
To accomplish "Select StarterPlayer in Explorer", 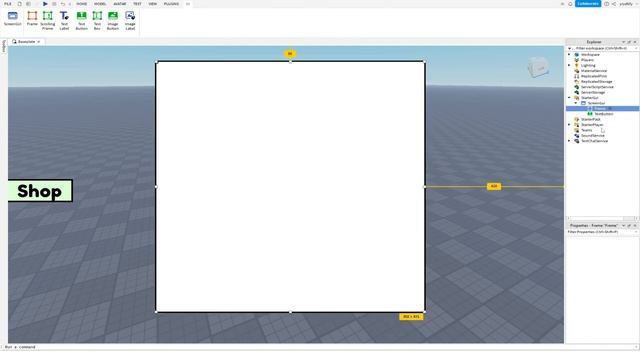I will point(592,125).
